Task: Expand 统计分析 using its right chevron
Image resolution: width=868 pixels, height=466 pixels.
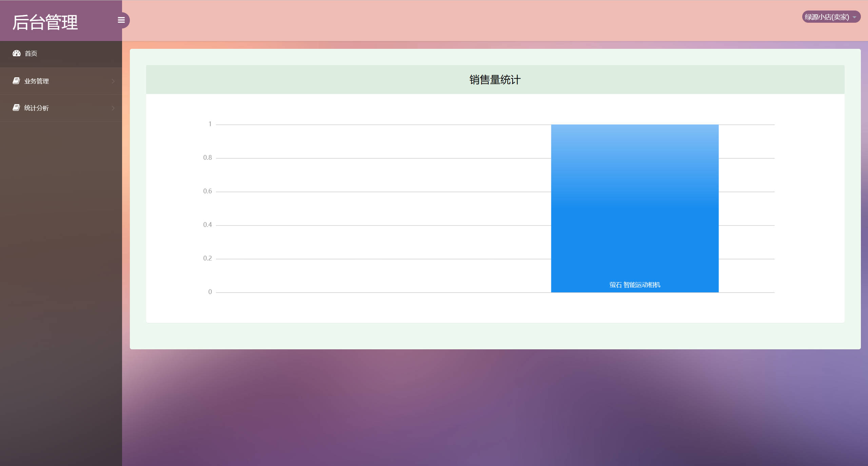Action: tap(113, 108)
